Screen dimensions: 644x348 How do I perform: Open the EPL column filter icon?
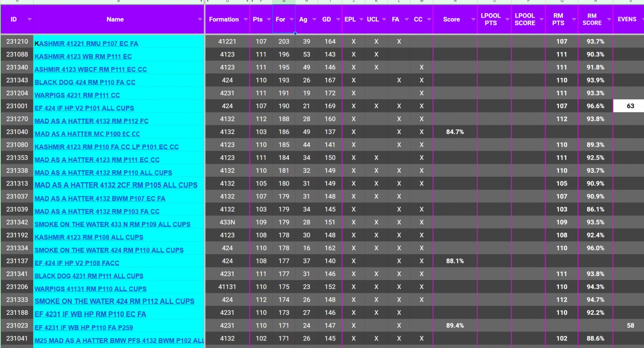point(361,19)
